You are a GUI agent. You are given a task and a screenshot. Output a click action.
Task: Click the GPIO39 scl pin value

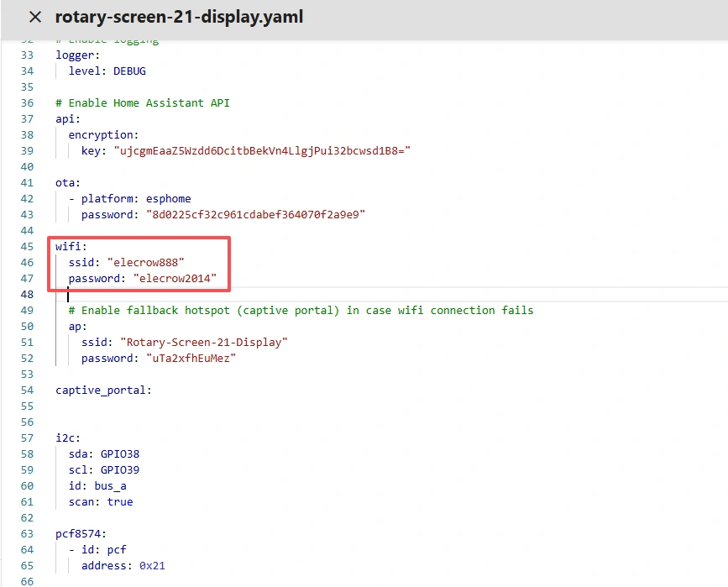tap(119, 470)
